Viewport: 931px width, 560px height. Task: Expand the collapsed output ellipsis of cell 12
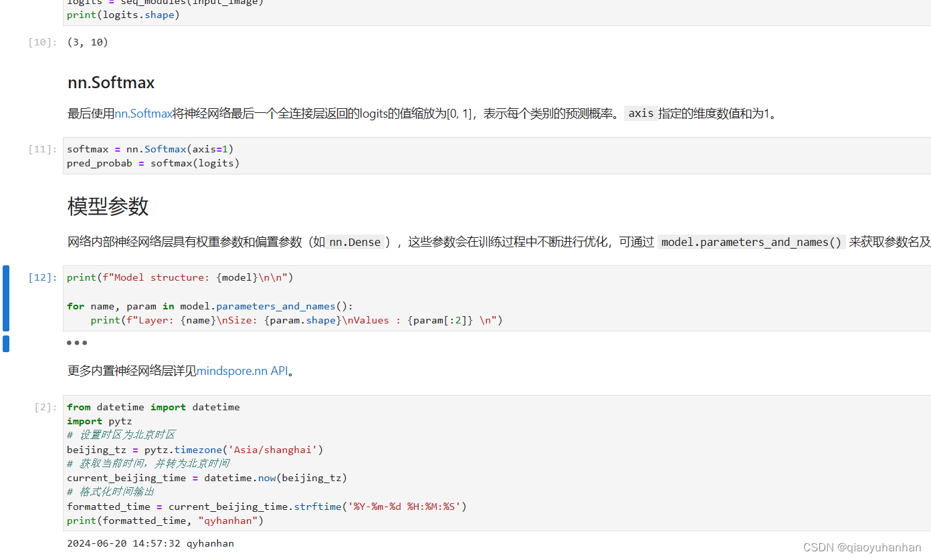click(x=76, y=343)
